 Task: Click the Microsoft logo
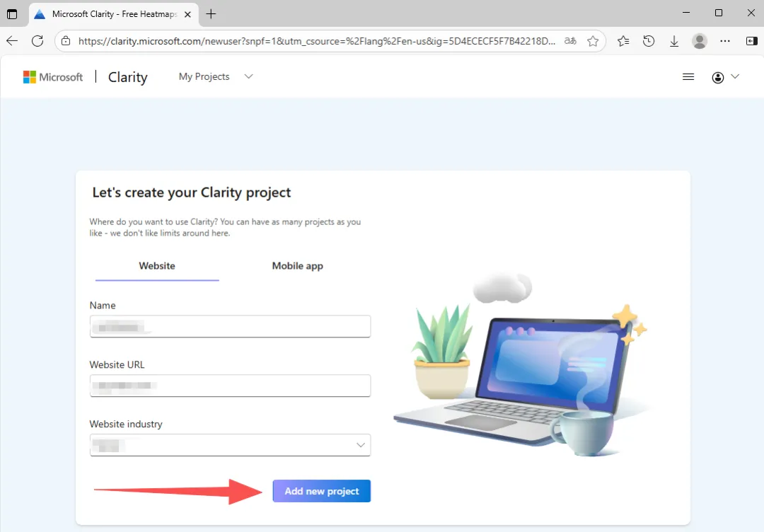[x=53, y=77]
